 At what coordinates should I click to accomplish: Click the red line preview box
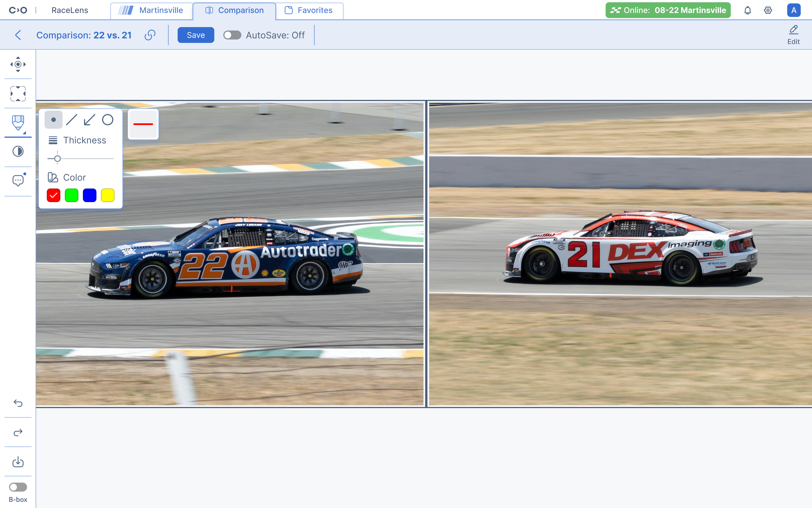tap(143, 124)
